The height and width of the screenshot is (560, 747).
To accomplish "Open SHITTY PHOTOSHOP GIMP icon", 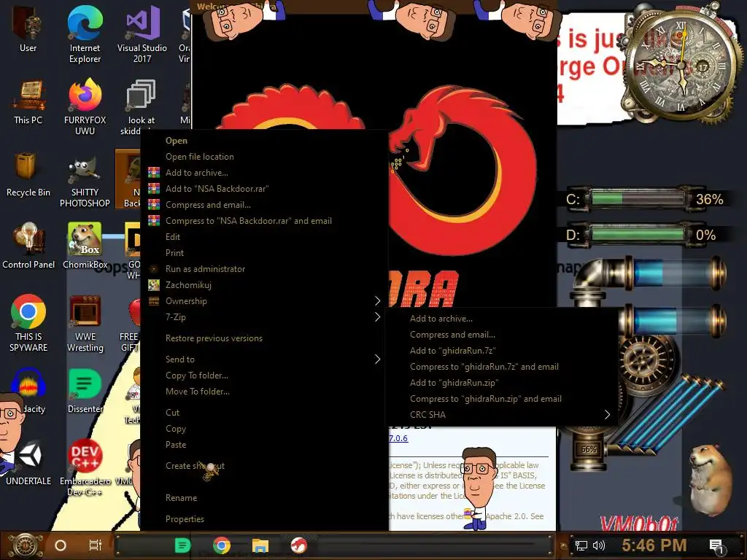I will (x=85, y=181).
